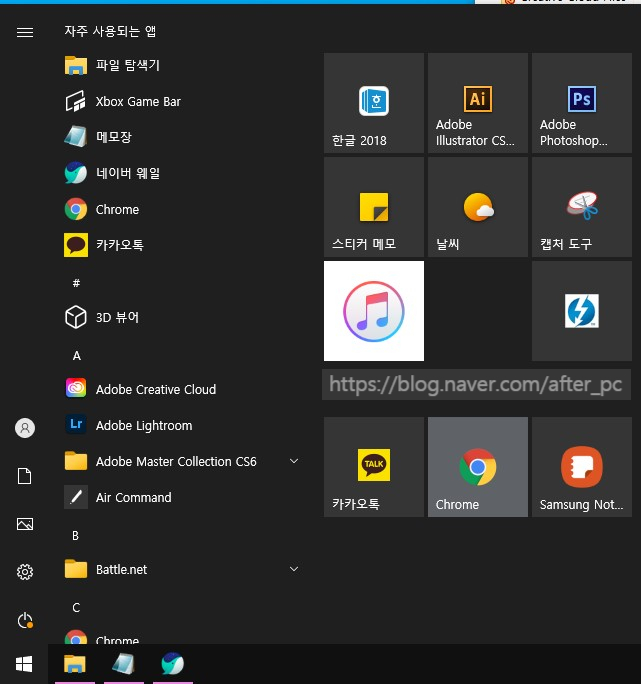Open 메모장 from the app list
This screenshot has height=684, width=641.
(181, 137)
